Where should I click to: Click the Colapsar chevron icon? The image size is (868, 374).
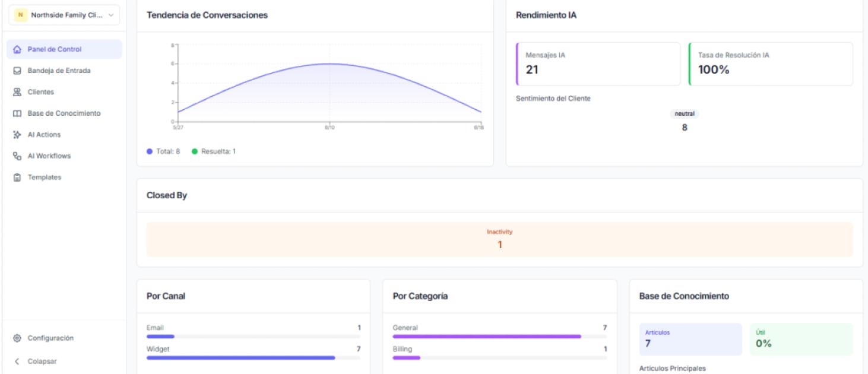coord(17,361)
